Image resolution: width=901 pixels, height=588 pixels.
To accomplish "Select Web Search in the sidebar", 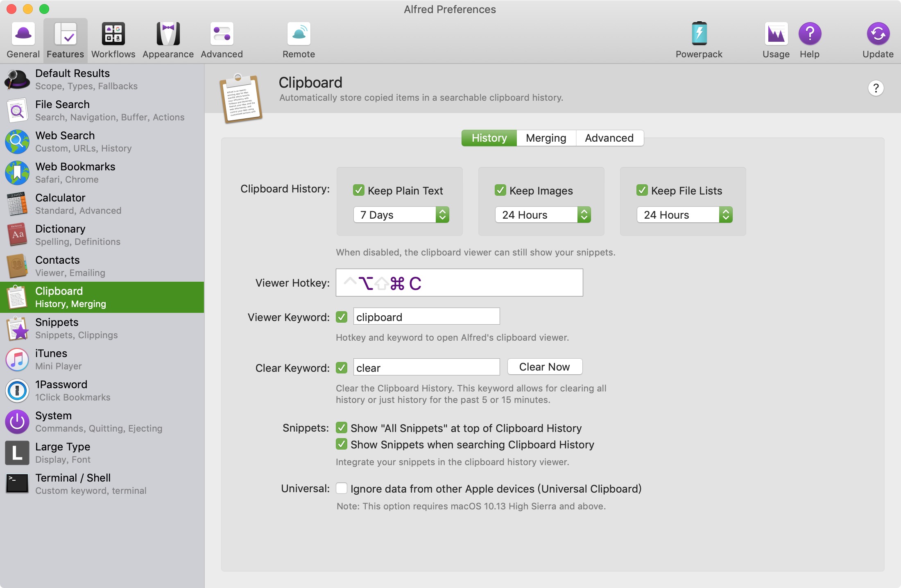I will click(x=102, y=142).
